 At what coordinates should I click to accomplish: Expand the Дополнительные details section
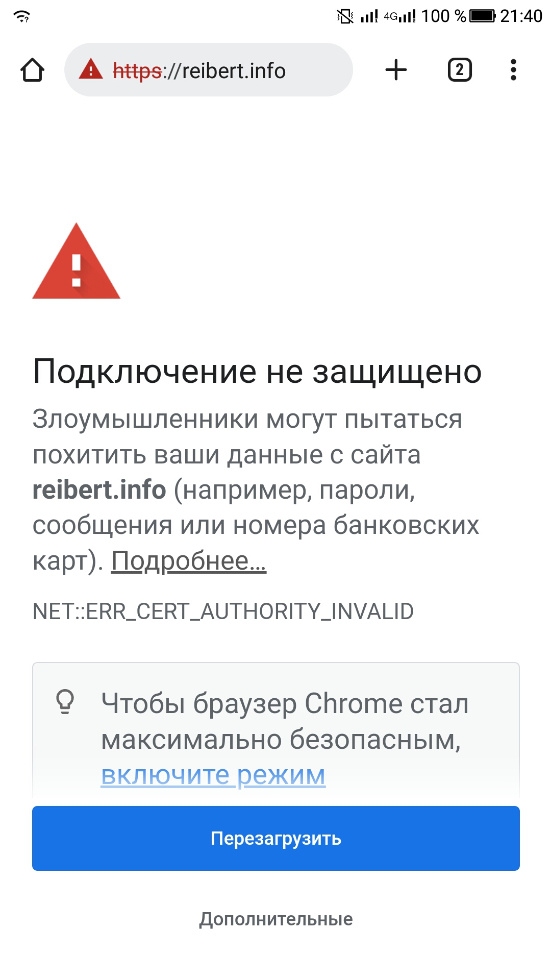(x=276, y=919)
